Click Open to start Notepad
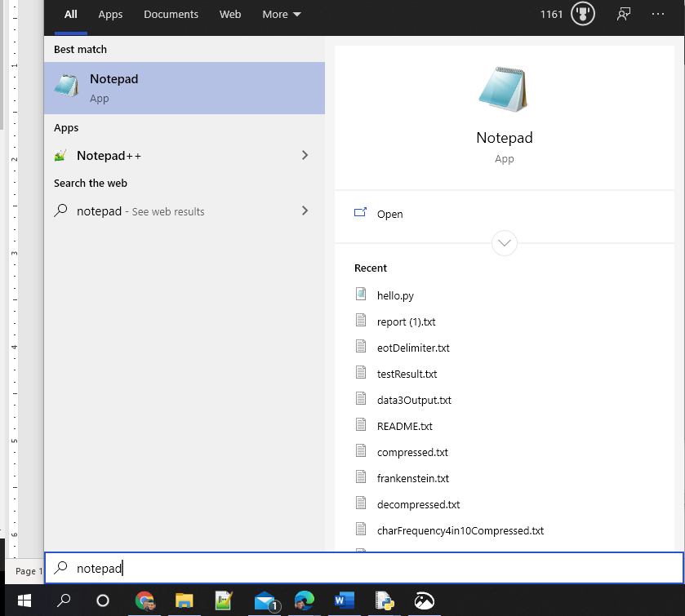 coord(389,214)
